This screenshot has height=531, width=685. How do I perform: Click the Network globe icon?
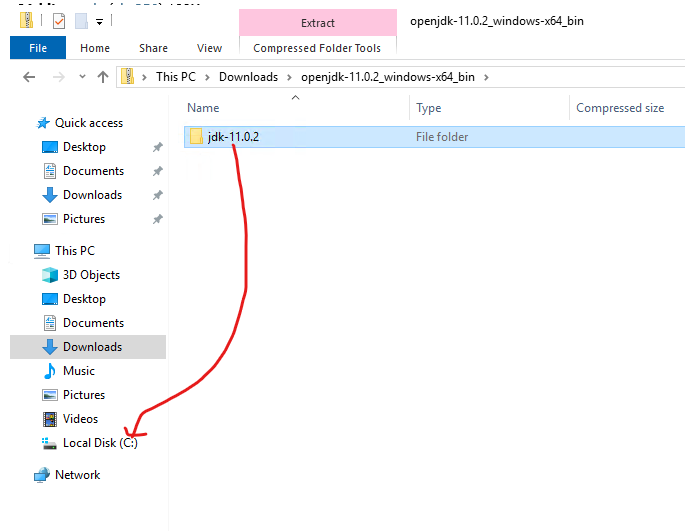(x=42, y=475)
